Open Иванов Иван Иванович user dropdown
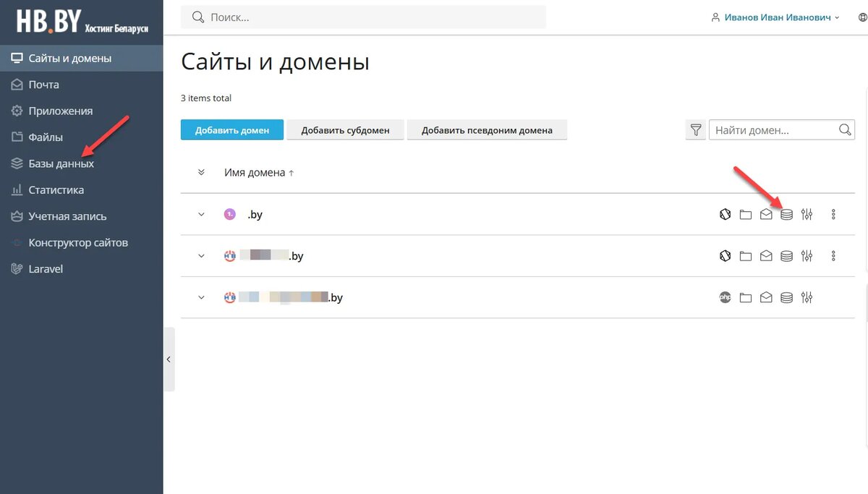This screenshot has height=494, width=868. click(775, 17)
